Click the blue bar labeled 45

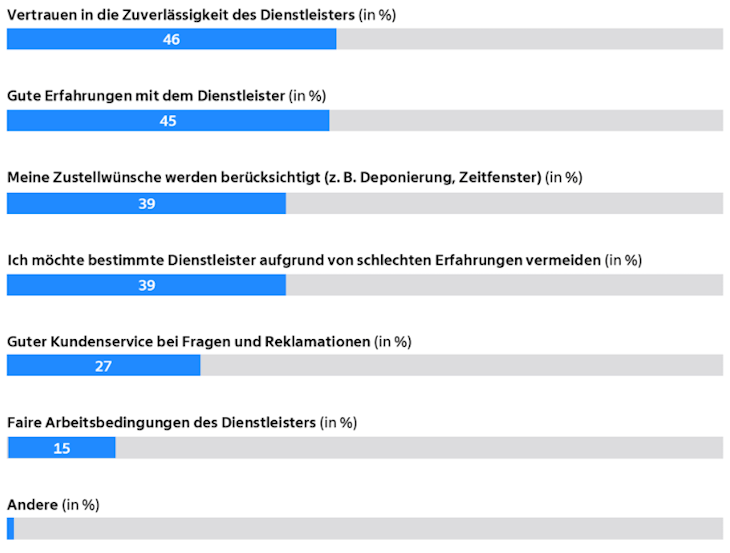tap(168, 121)
